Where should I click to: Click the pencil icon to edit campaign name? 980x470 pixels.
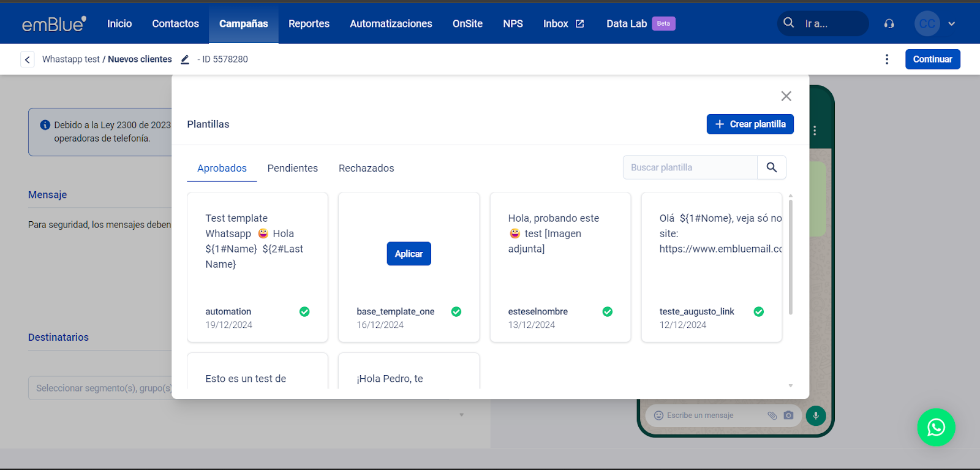pos(185,59)
